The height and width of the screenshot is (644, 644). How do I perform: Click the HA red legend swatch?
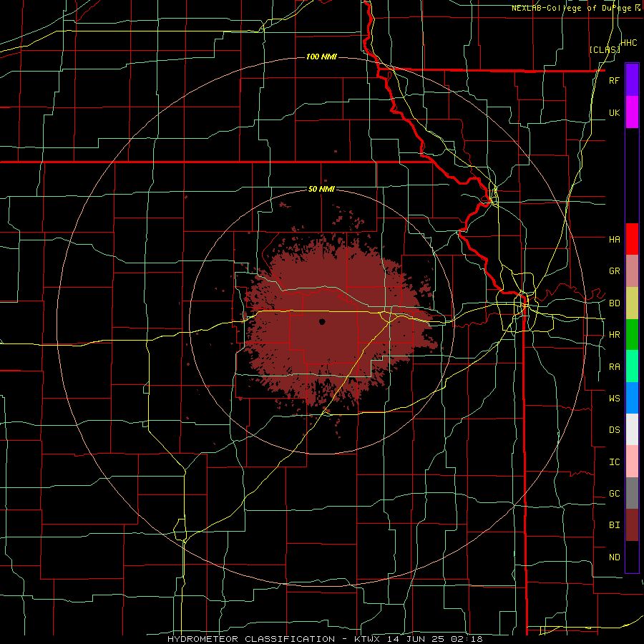tap(632, 239)
